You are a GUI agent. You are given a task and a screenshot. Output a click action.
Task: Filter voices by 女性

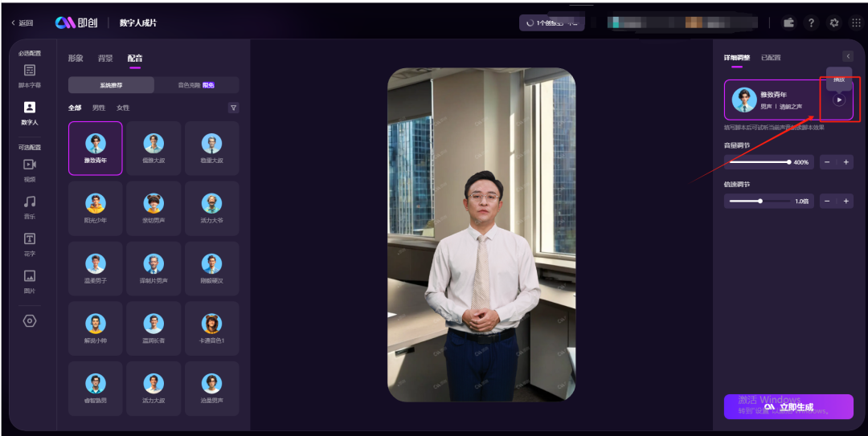point(123,108)
